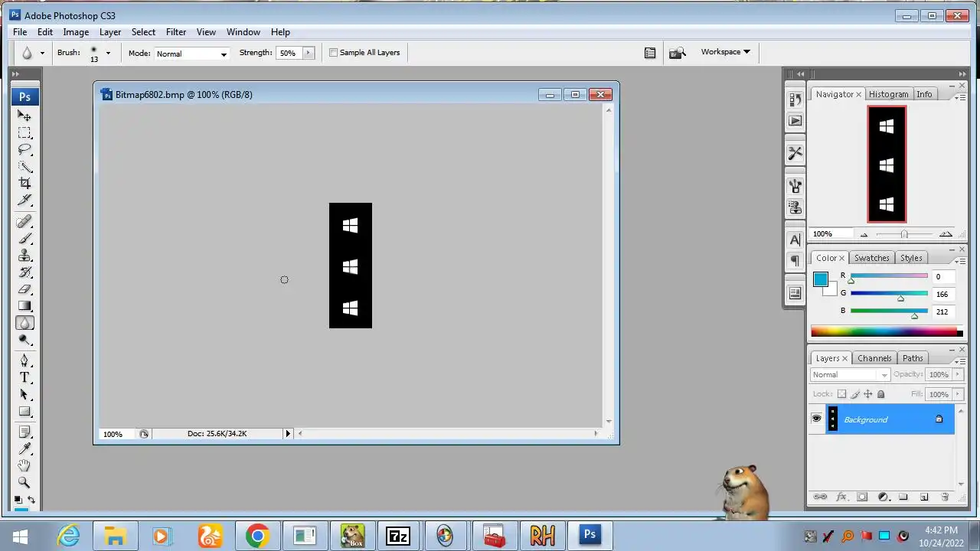Open the layer Opacity arrow
The height and width of the screenshot is (551, 980).
pos(957,374)
